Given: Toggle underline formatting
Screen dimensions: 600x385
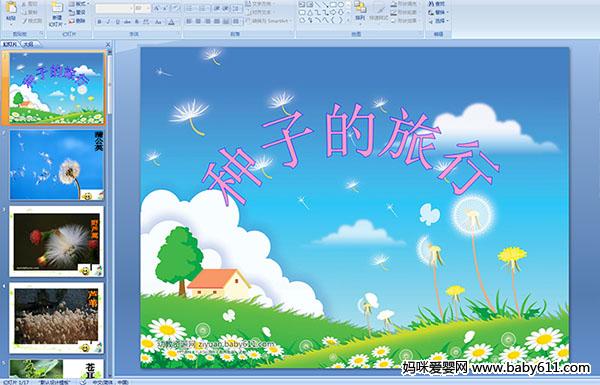Looking at the screenshot, I should click(117, 22).
